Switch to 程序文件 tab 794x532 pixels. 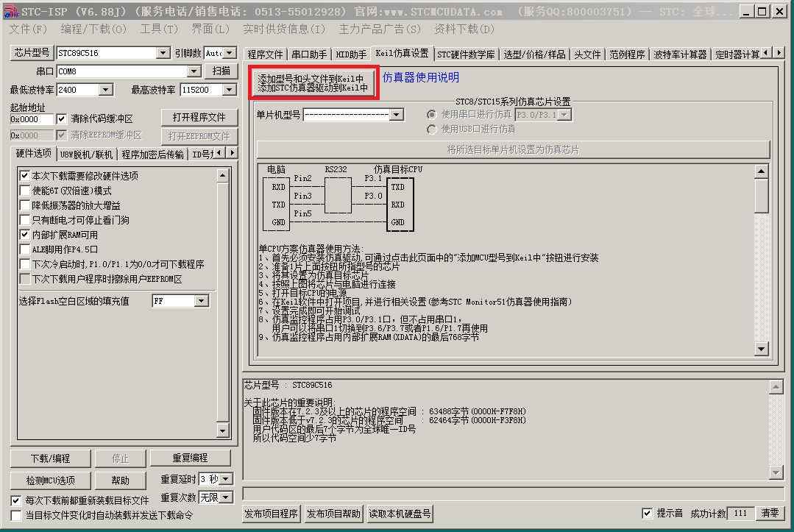pos(266,54)
